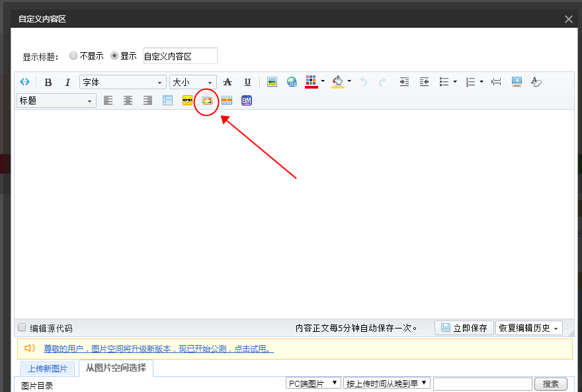Align text center in toolbar
Viewport: 582px width, 392px height.
pos(128,100)
